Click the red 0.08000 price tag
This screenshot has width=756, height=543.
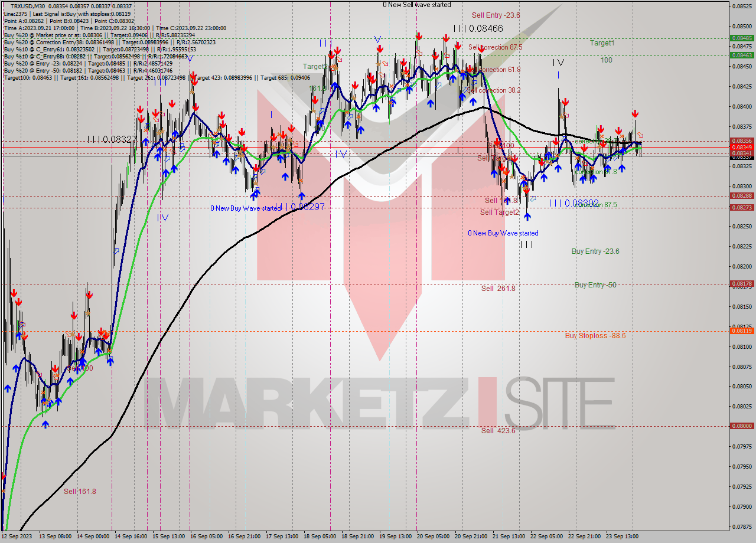pyautogui.click(x=742, y=426)
